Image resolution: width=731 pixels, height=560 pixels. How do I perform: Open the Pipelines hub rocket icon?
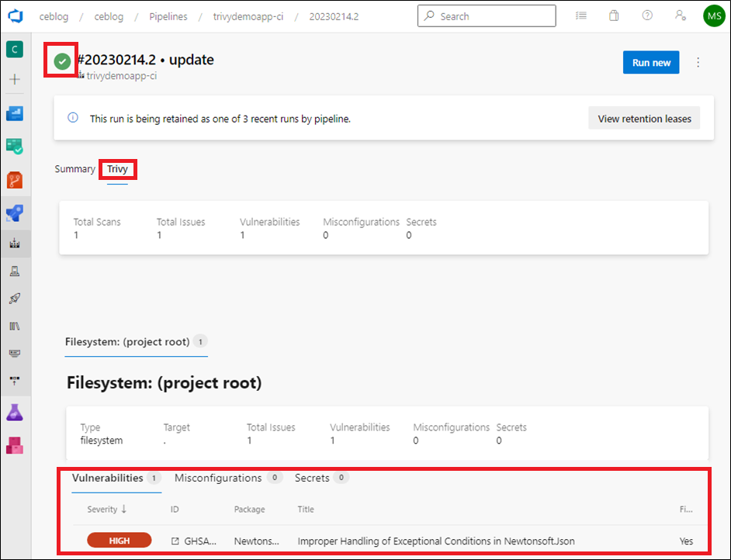click(15, 213)
